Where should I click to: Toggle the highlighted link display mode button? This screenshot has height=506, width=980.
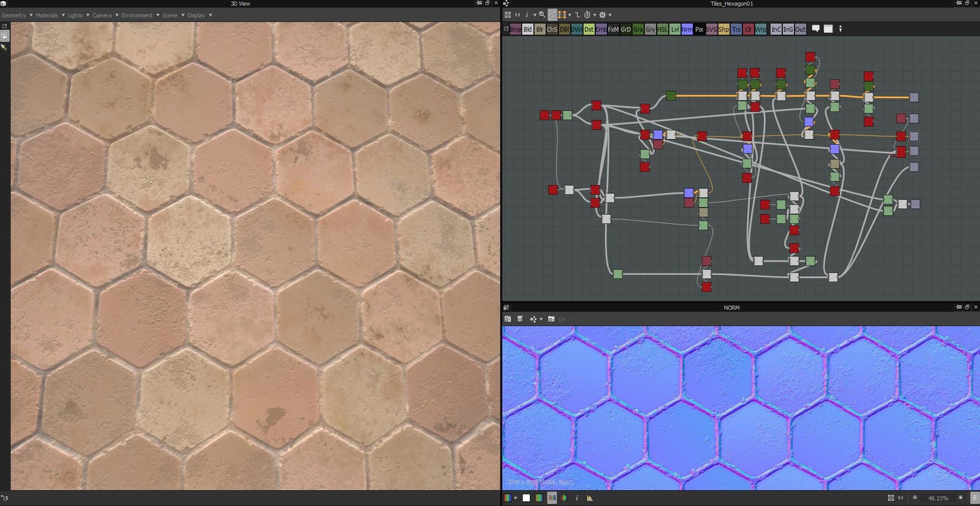tap(552, 15)
